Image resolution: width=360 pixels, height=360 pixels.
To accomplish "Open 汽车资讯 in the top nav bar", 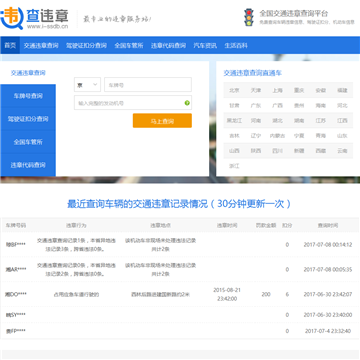I will click(205, 45).
